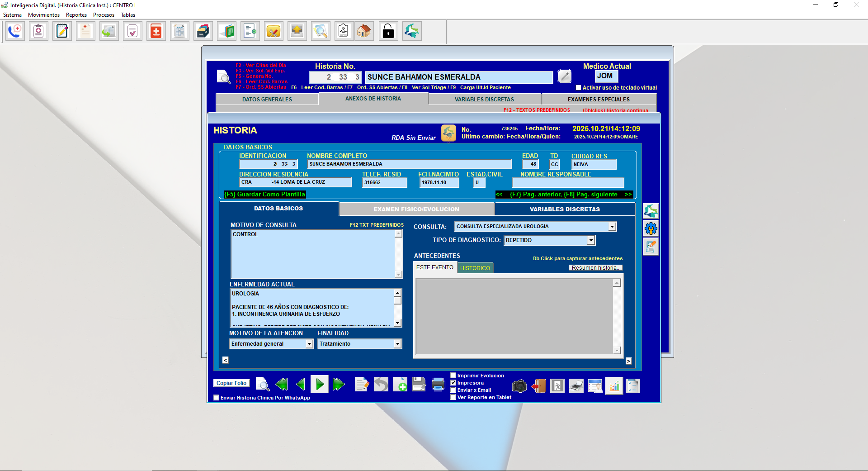The height and width of the screenshot is (471, 868).
Task: Go to next record with green play arrow
Action: pos(320,385)
